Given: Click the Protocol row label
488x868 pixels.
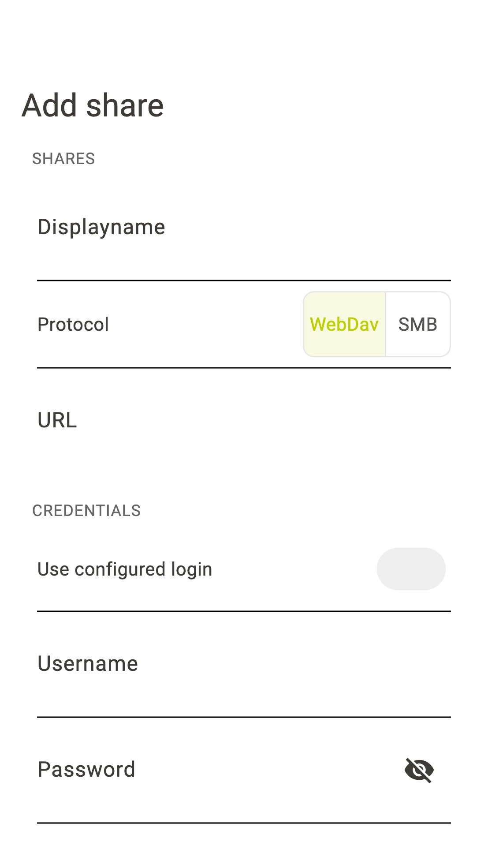Looking at the screenshot, I should coord(73,325).
